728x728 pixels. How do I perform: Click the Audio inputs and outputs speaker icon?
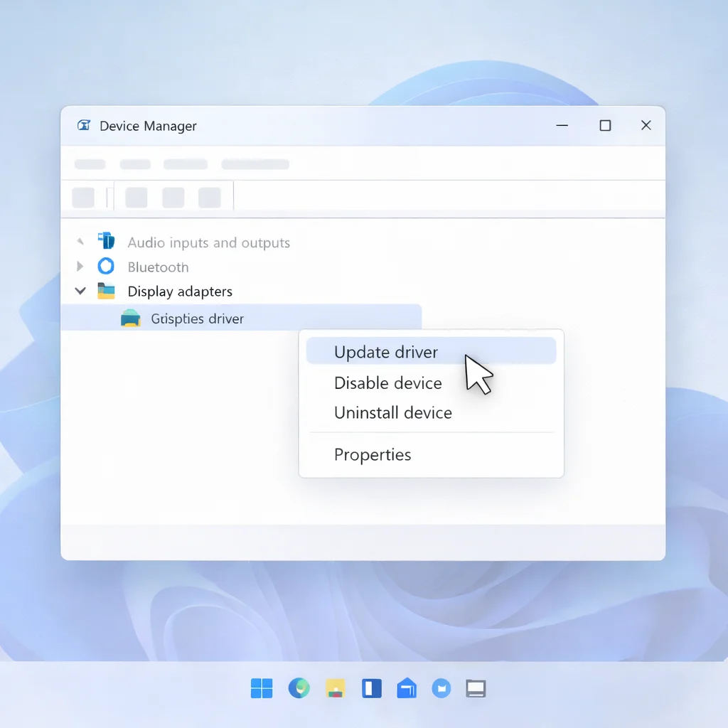[x=107, y=241]
